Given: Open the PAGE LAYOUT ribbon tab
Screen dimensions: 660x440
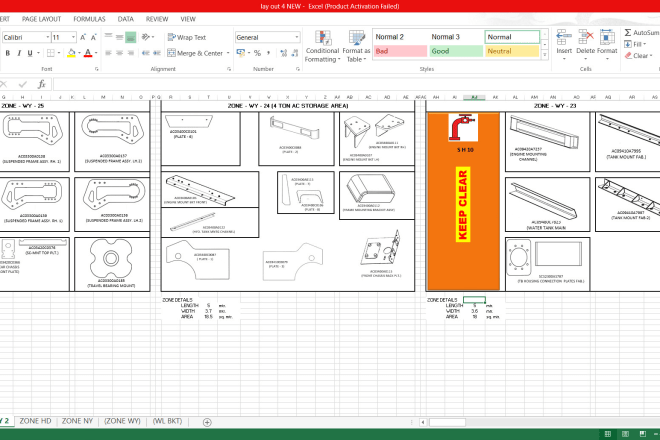Looking at the screenshot, I should click(x=41, y=19).
